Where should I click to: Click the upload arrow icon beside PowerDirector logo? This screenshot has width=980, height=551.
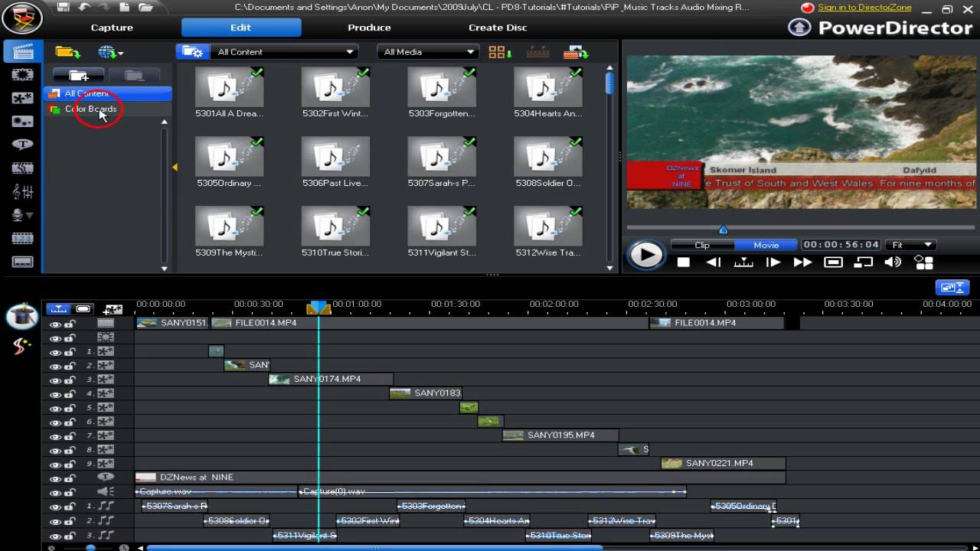click(799, 28)
